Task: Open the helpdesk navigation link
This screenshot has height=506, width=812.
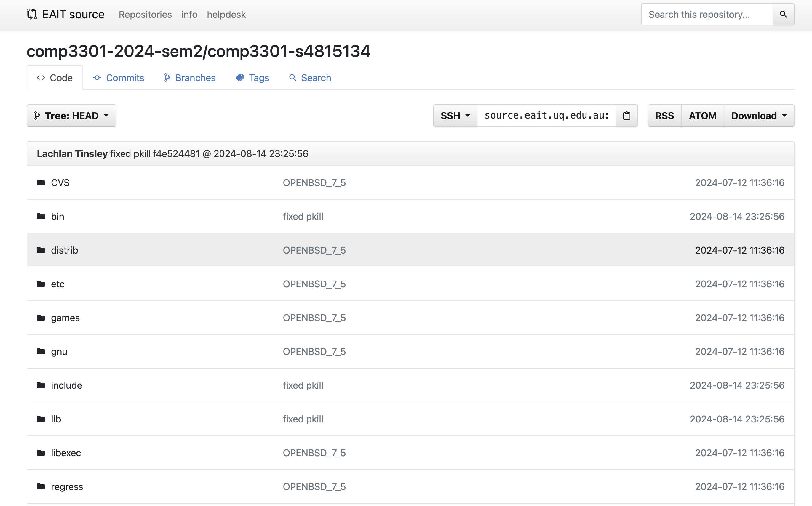Action: tap(226, 15)
